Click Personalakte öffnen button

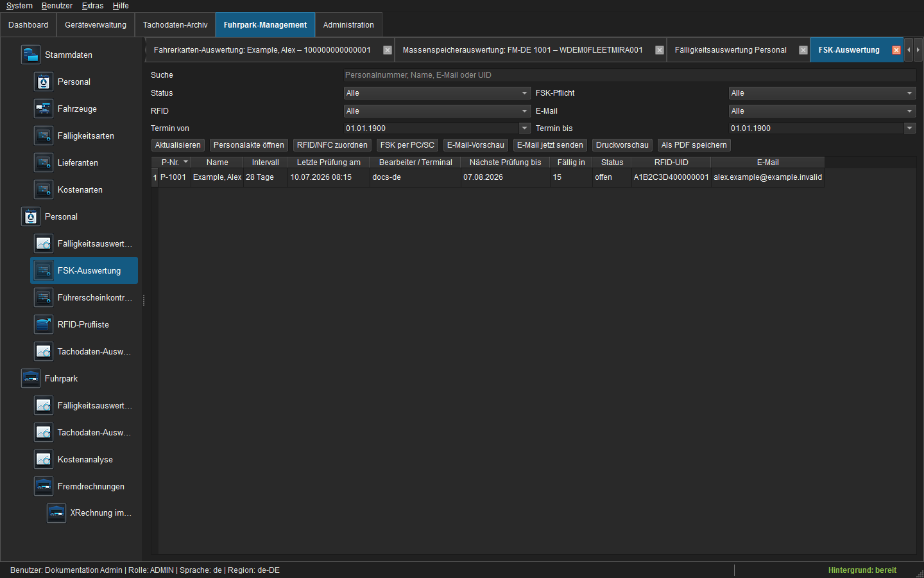(249, 145)
